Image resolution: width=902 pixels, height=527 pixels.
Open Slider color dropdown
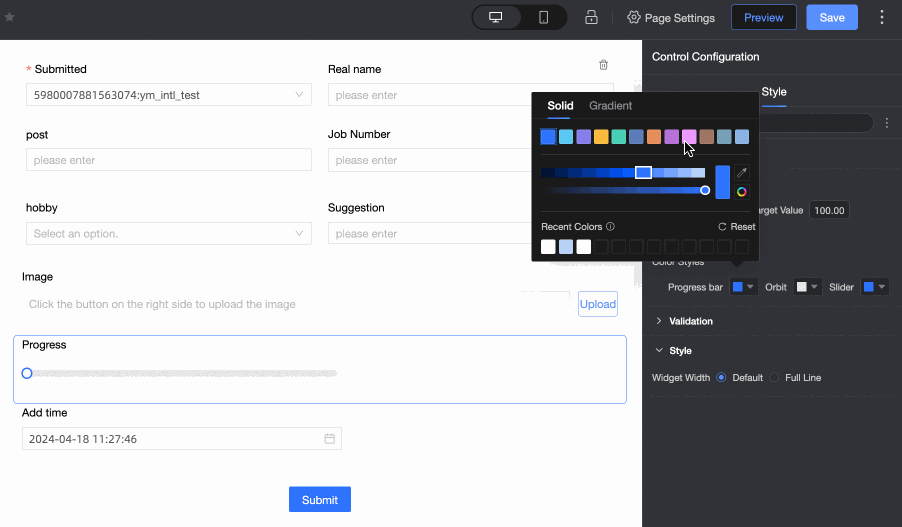pyautogui.click(x=875, y=287)
